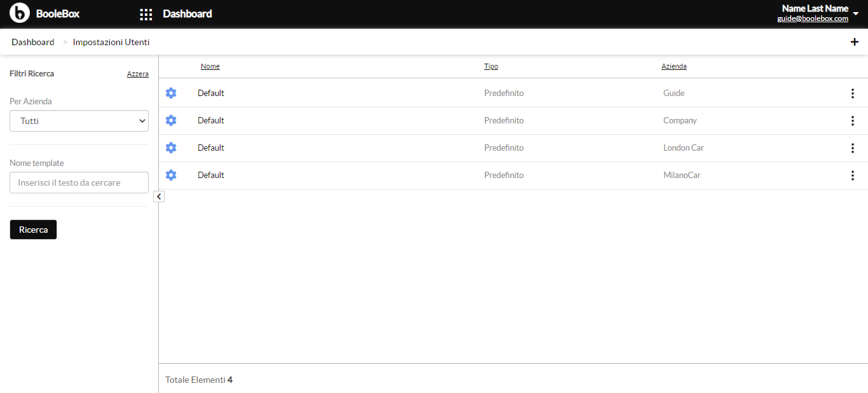
Task: Click the gear icon for MilanoCar row
Action: [171, 175]
